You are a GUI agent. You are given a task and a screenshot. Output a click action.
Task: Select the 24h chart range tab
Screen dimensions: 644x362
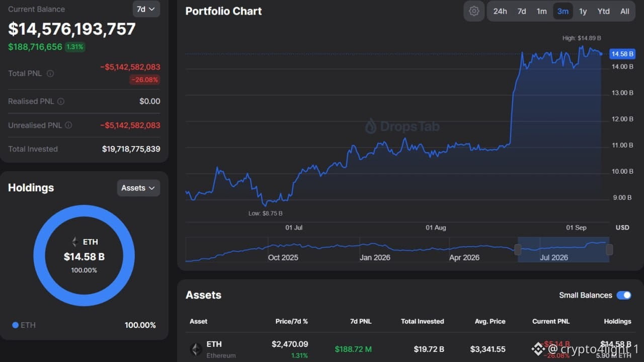point(500,11)
